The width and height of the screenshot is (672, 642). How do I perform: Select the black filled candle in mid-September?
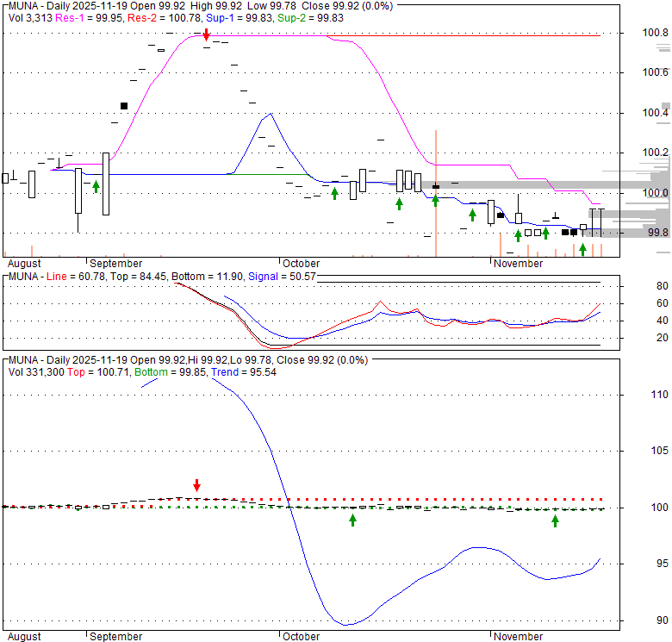tap(124, 106)
